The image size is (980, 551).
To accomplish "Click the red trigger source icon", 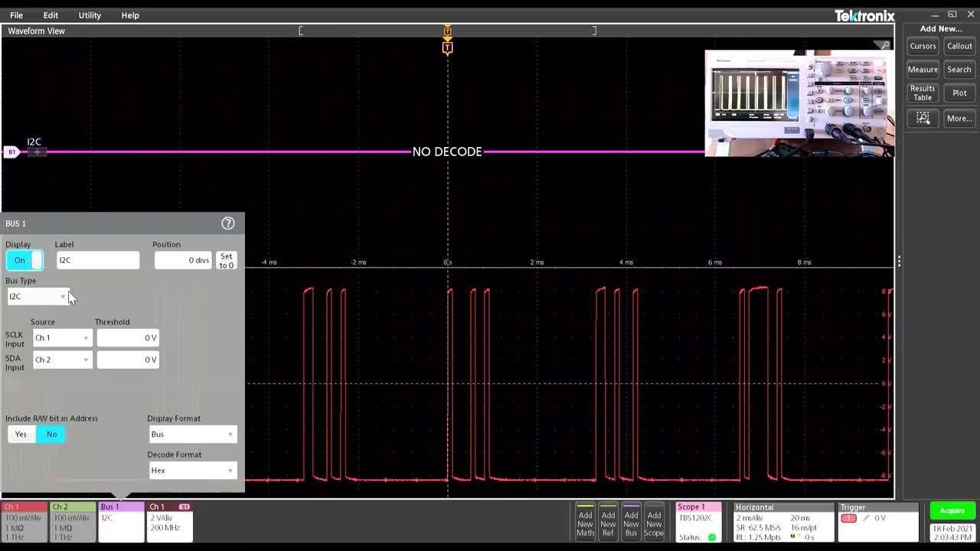I will point(848,518).
